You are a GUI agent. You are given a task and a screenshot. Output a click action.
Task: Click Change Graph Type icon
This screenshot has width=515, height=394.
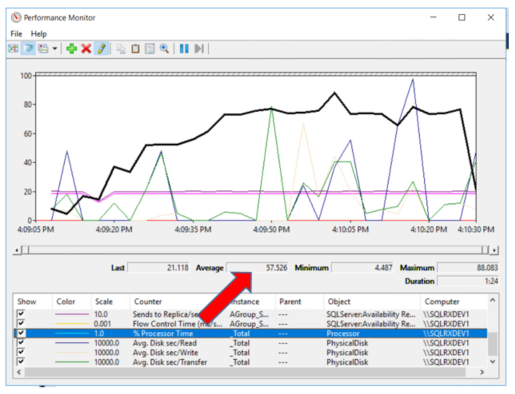[x=43, y=49]
